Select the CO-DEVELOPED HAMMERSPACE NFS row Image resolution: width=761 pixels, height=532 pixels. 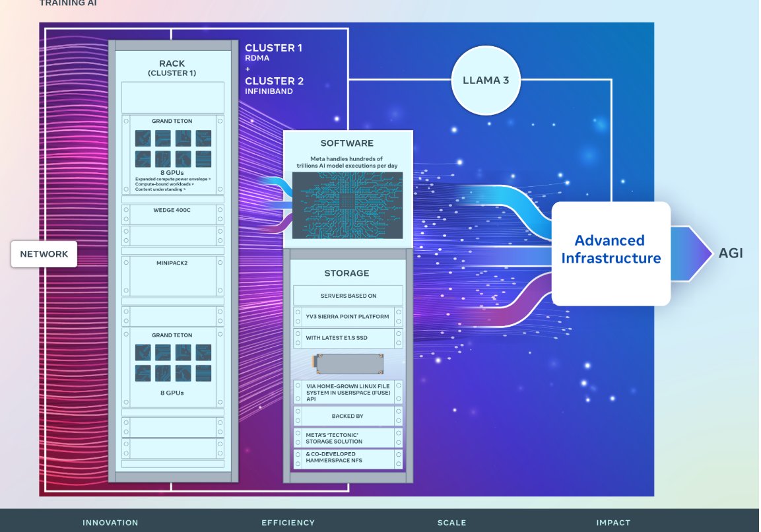point(348,459)
